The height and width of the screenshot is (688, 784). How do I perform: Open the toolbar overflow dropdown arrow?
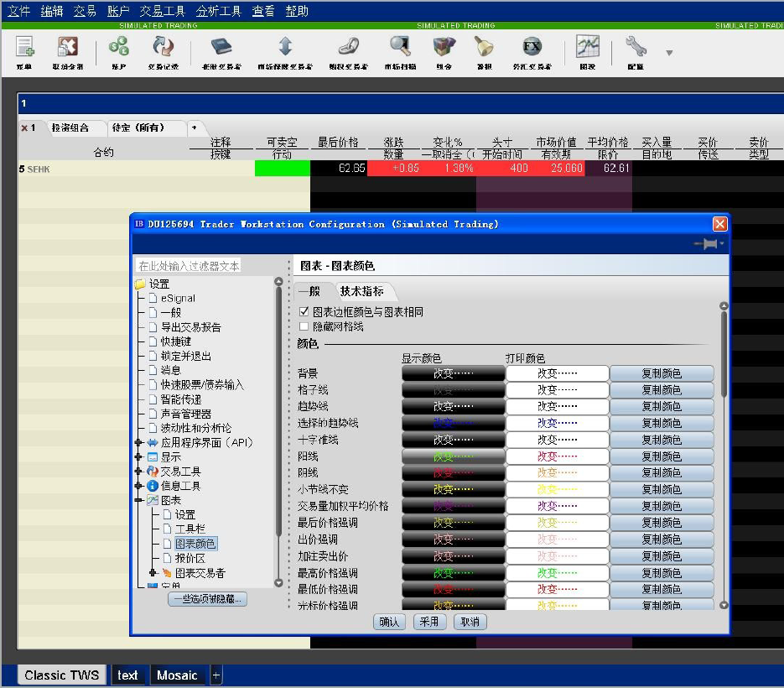click(x=669, y=53)
